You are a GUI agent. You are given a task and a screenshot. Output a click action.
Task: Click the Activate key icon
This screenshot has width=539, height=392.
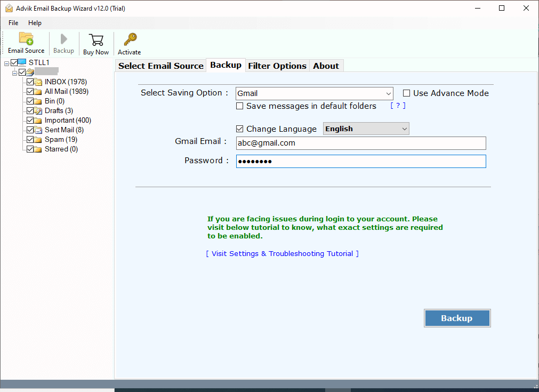click(130, 39)
